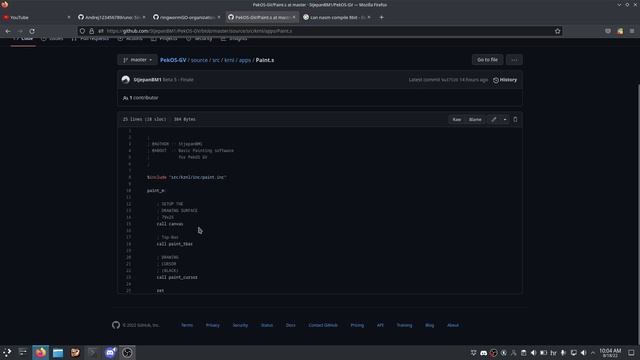Open the API footer link

[x=380, y=325]
